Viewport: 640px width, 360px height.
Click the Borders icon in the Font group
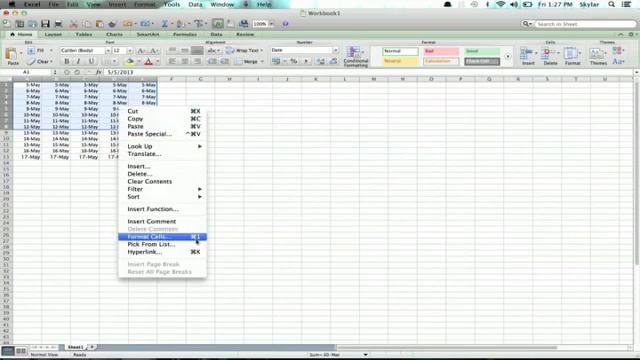tap(108, 62)
